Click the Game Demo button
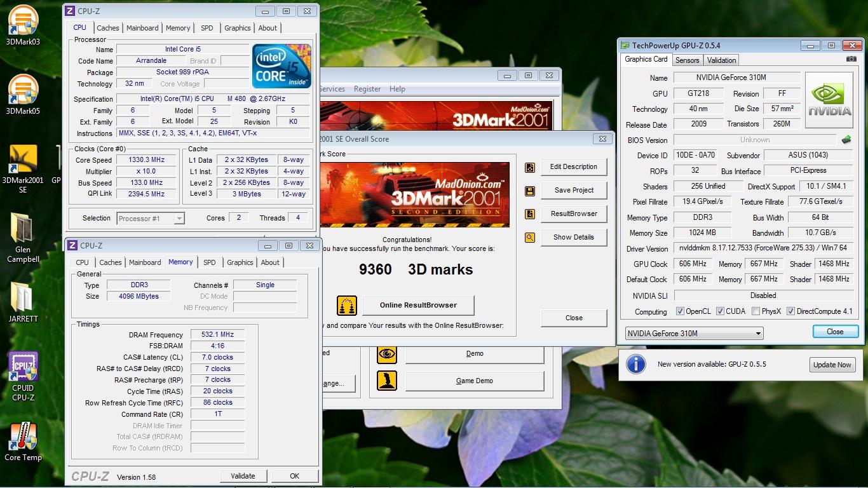Screen dimensions: 868x488 click(x=475, y=381)
